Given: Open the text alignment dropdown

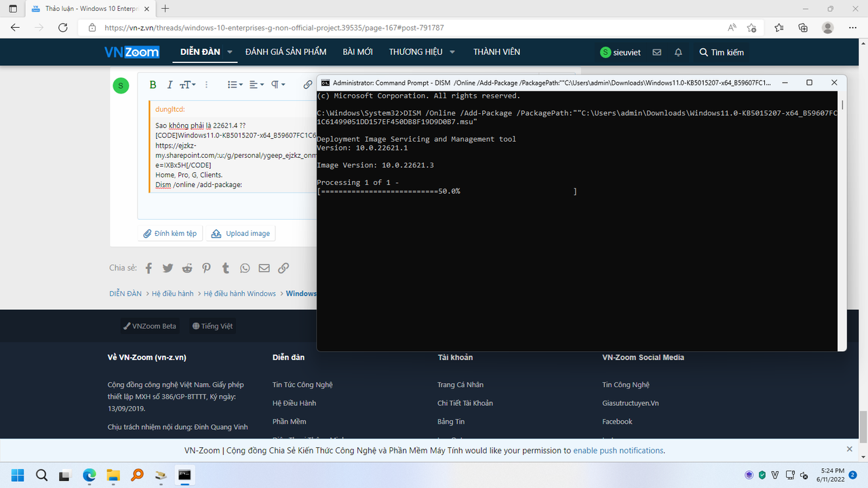Looking at the screenshot, I should [x=256, y=85].
